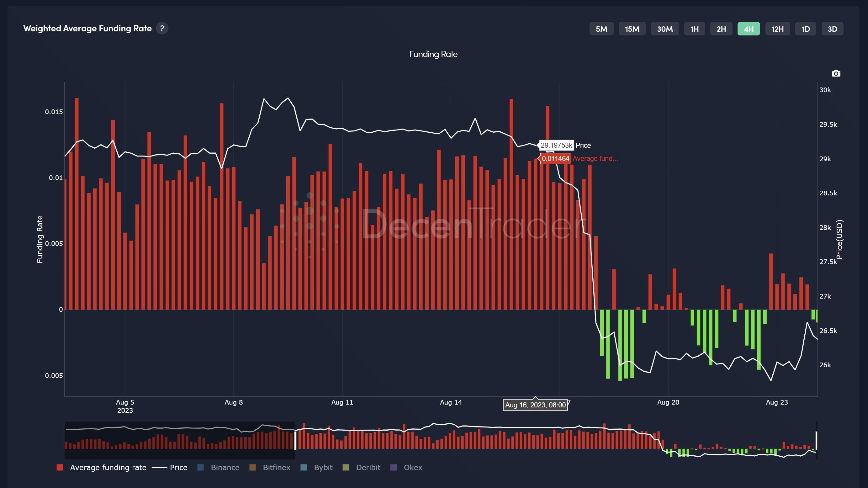The height and width of the screenshot is (488, 868).
Task: Click the camera snapshot icon
Action: point(836,73)
